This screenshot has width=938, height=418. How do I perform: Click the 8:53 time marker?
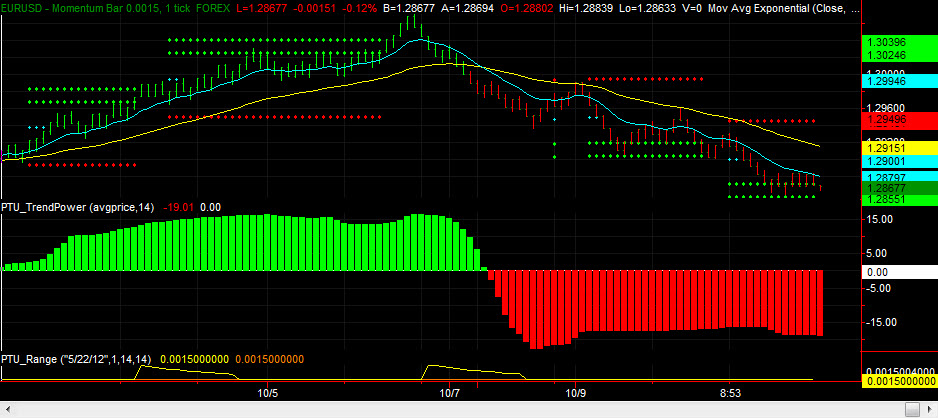pos(729,393)
